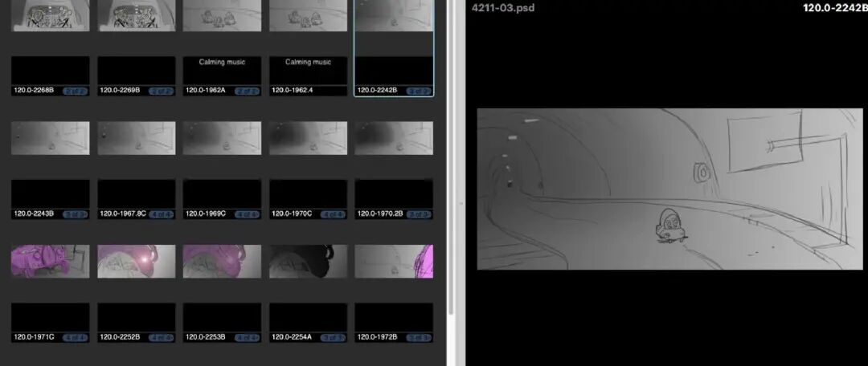Open version badge beside label 120.0-2243B
Image resolution: width=868 pixels, height=366 pixels.
tap(76, 213)
